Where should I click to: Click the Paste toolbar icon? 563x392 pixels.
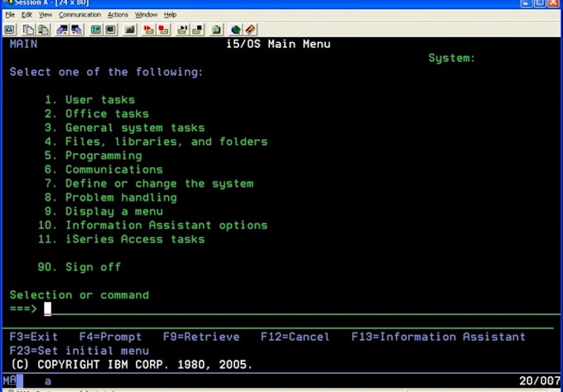tap(43, 30)
